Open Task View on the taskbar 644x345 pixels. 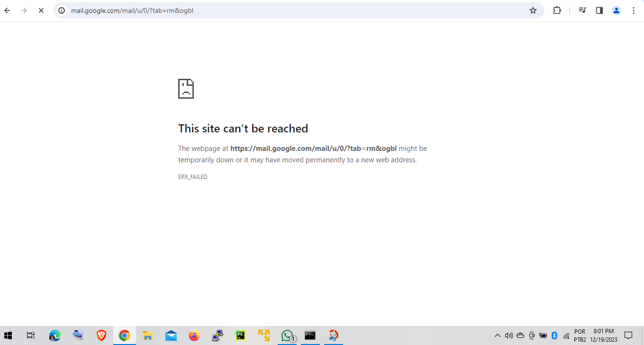click(x=31, y=336)
